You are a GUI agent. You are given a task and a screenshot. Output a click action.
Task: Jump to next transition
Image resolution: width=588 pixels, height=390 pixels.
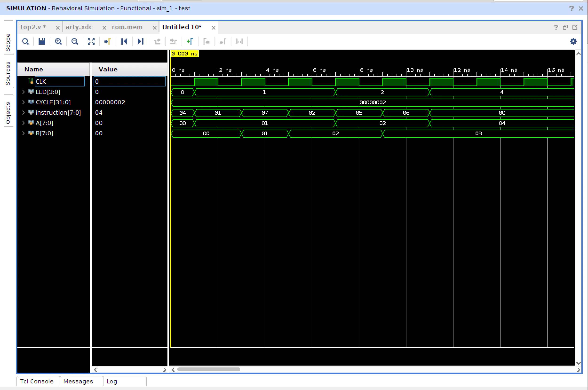[173, 41]
